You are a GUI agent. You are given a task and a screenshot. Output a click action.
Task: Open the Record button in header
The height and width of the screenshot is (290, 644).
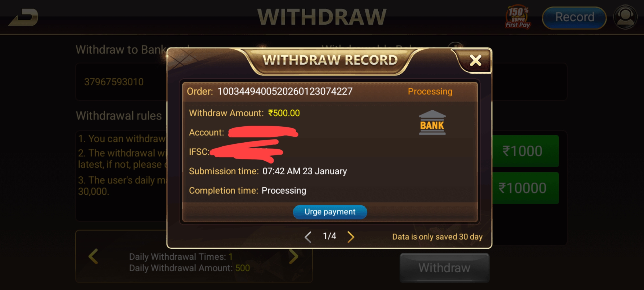coord(575,17)
